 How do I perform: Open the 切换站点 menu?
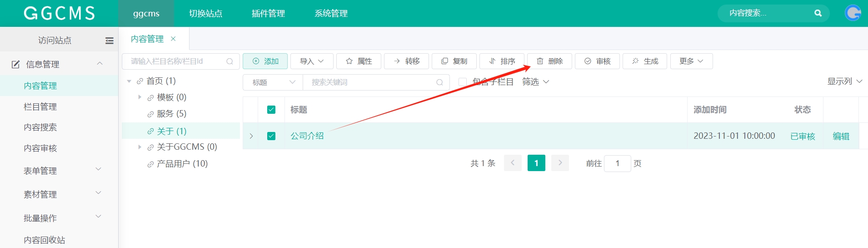(206, 13)
